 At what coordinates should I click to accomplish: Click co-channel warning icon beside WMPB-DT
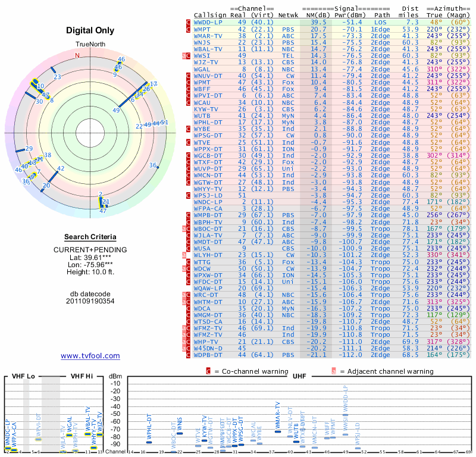[188, 215]
